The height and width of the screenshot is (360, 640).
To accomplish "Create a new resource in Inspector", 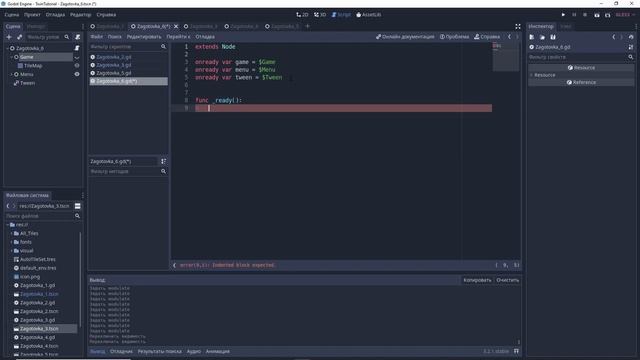I will 531,37.
